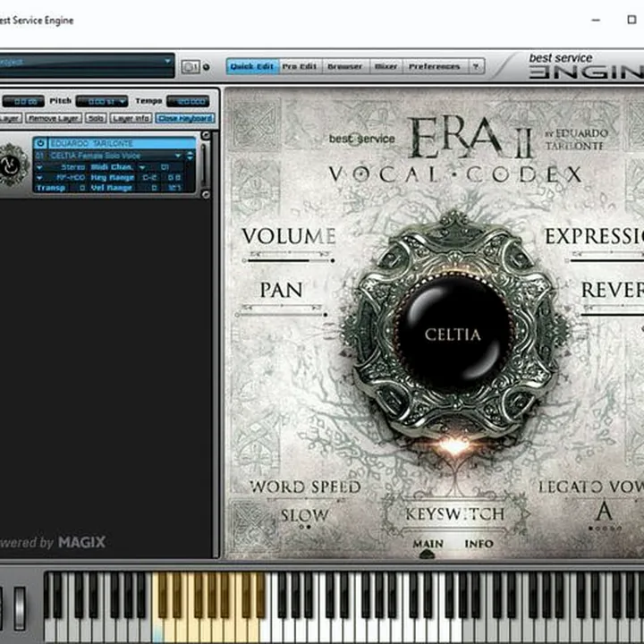Click the layer list scroll down button

(x=206, y=194)
